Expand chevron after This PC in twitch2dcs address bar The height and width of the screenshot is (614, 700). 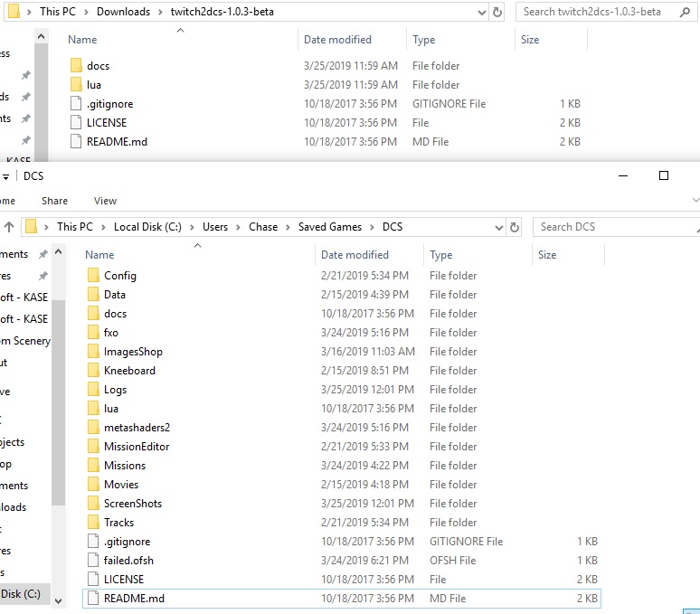(86, 12)
